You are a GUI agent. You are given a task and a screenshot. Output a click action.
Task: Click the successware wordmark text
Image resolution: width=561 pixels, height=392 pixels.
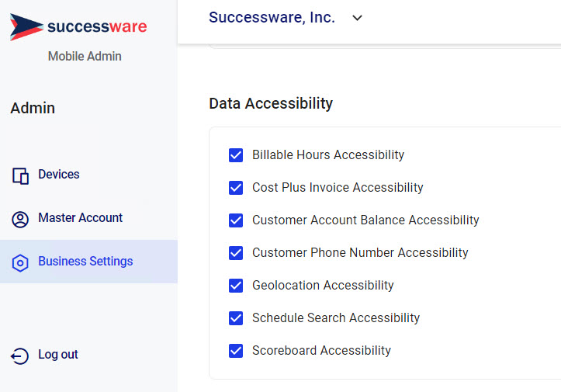pyautogui.click(x=97, y=26)
